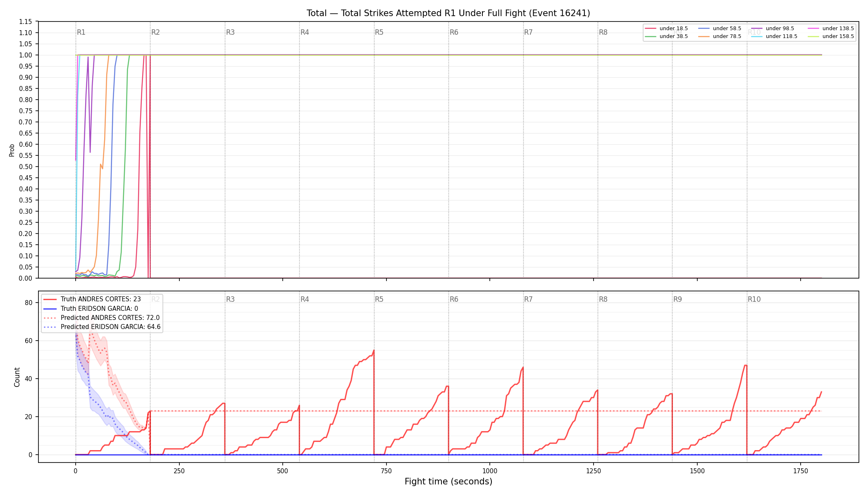Click the 'under 58.5' legend label
This screenshot has width=868, height=496.
coord(727,29)
